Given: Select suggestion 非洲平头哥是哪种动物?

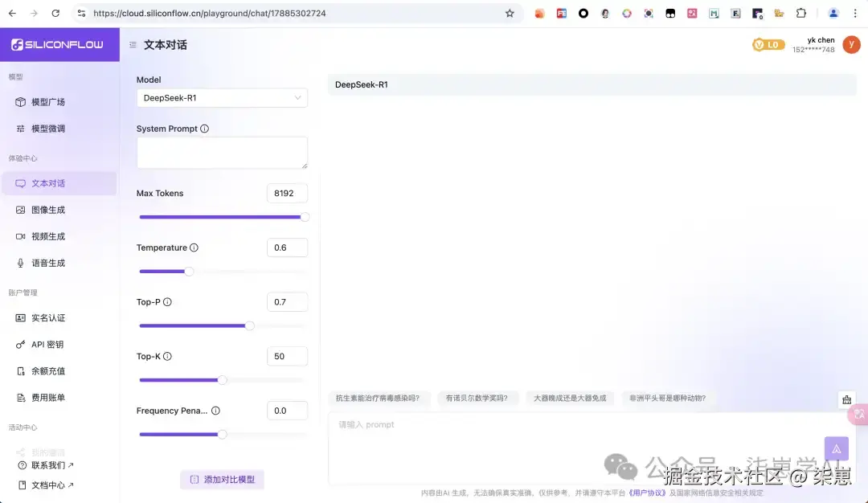Looking at the screenshot, I should tap(667, 398).
